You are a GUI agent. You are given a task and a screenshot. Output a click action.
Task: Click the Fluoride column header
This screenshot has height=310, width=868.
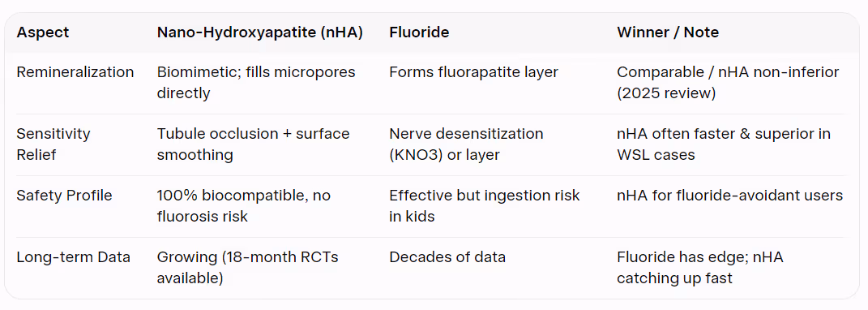click(419, 32)
